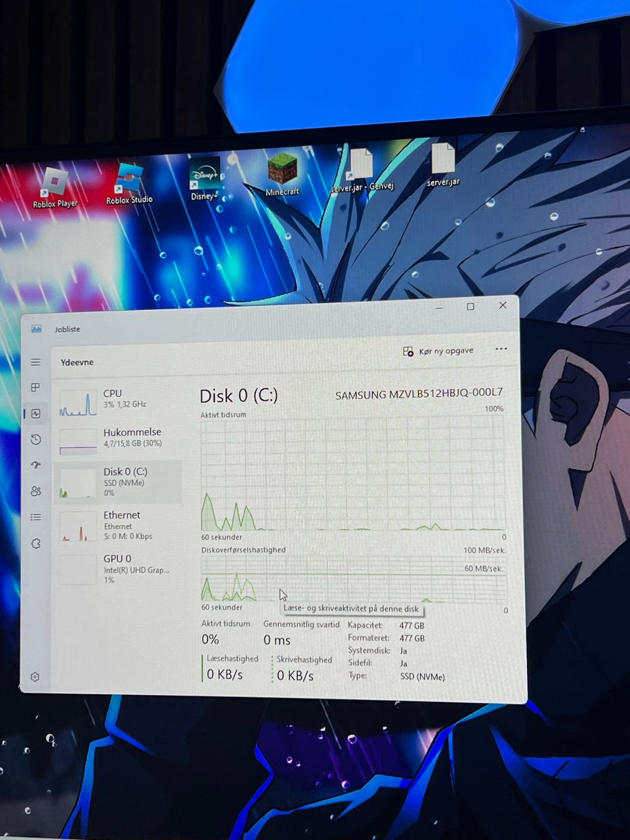Open the Users sidebar icon

point(35,491)
